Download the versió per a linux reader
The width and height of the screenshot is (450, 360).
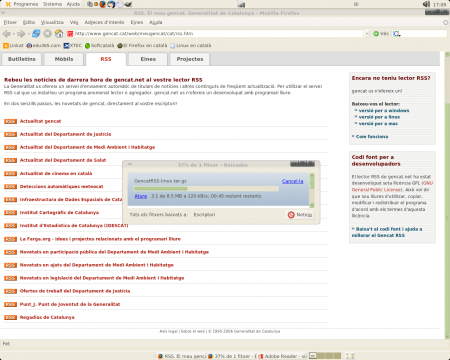point(379,117)
